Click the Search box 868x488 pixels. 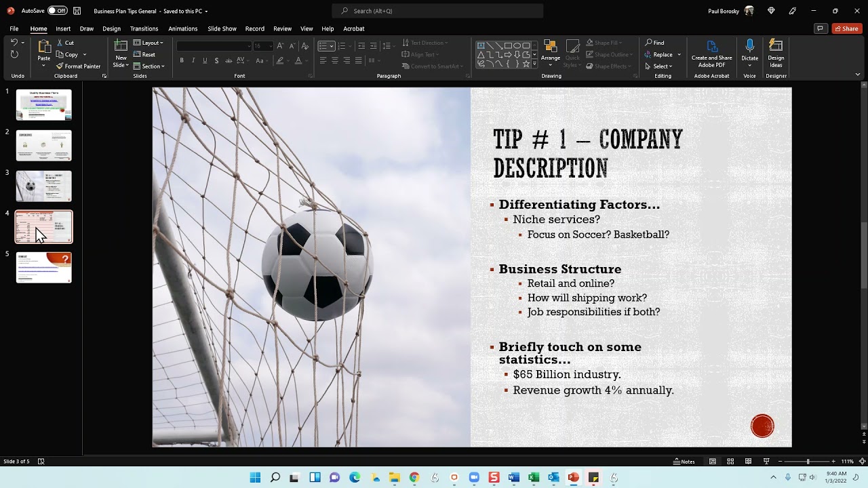click(437, 11)
